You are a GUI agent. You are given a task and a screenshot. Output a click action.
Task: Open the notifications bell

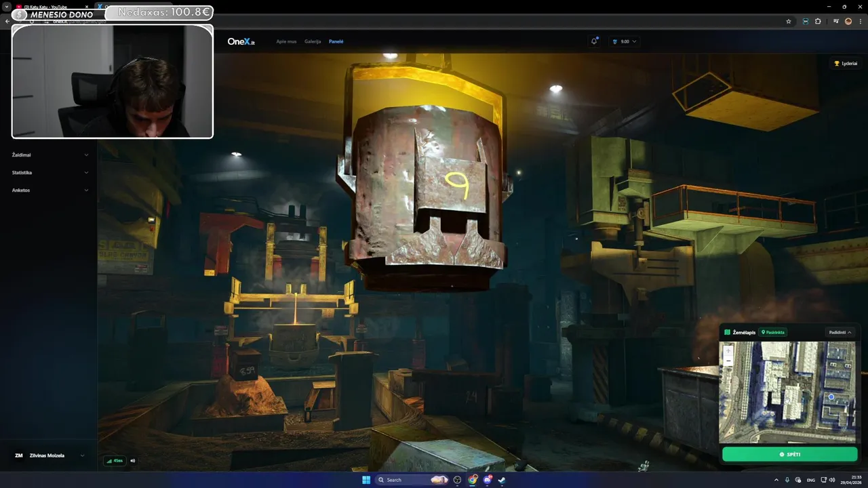(x=594, y=41)
